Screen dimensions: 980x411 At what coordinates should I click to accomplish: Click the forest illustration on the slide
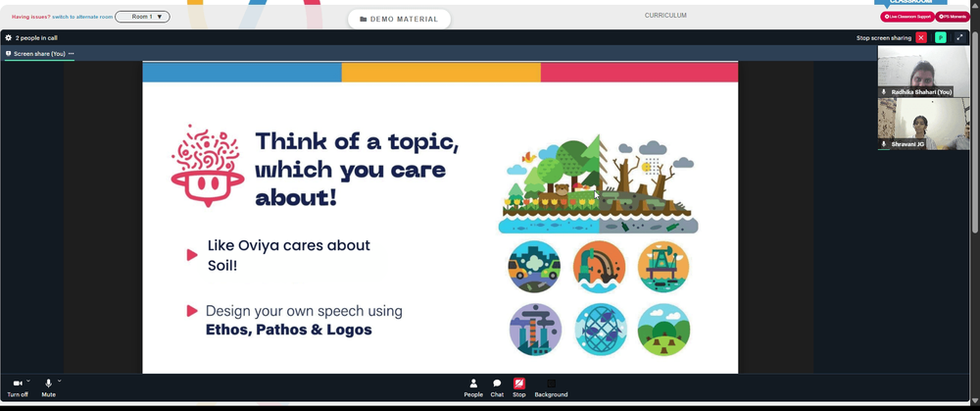click(x=598, y=183)
